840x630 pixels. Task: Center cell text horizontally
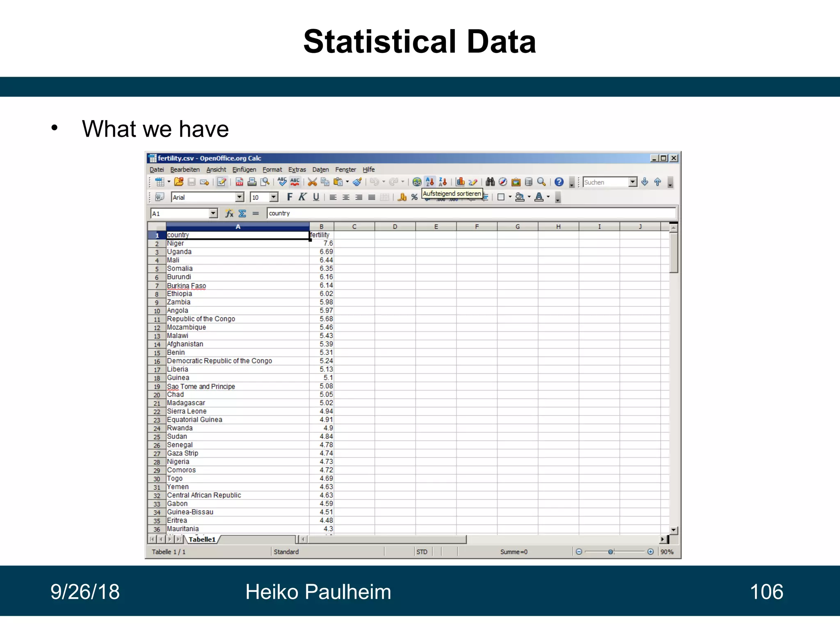pyautogui.click(x=346, y=197)
